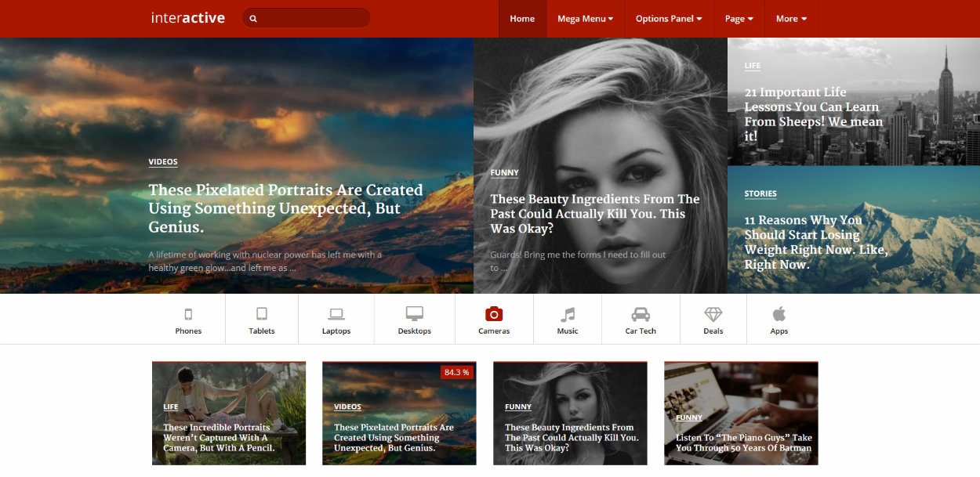This screenshot has width=980, height=477.
Task: Expand the Mega Menu dropdown
Action: pos(586,19)
